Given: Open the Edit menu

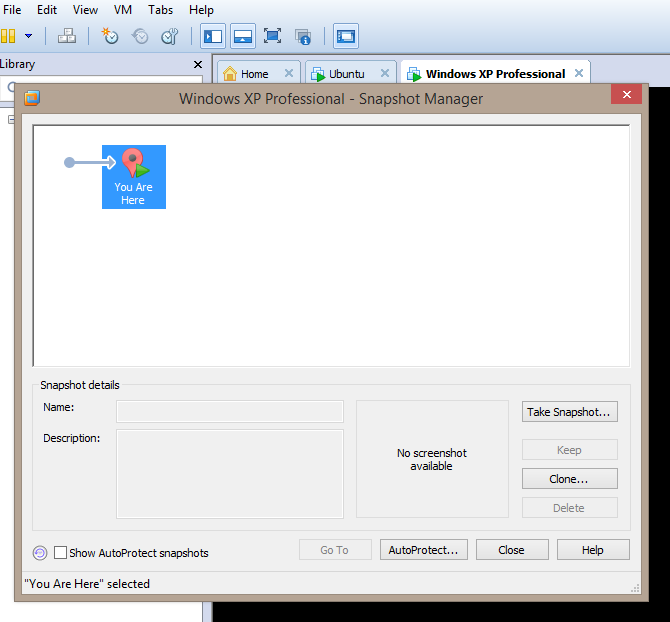Looking at the screenshot, I should [47, 9].
